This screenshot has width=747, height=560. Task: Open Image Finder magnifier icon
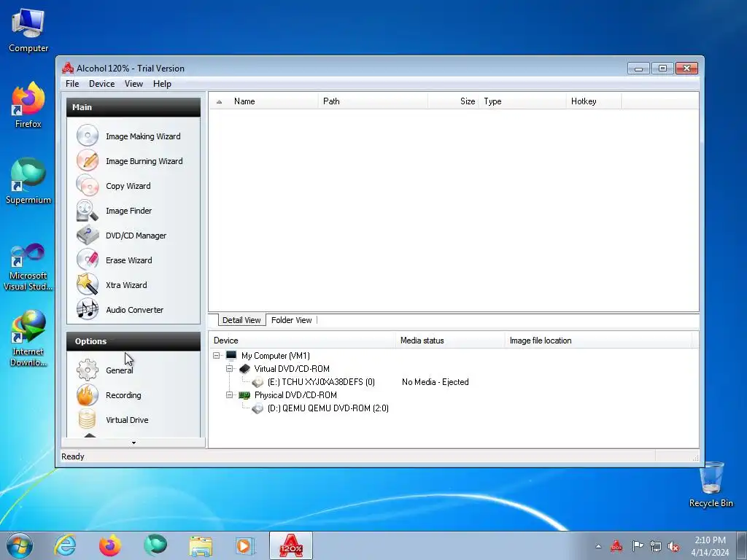[88, 211]
